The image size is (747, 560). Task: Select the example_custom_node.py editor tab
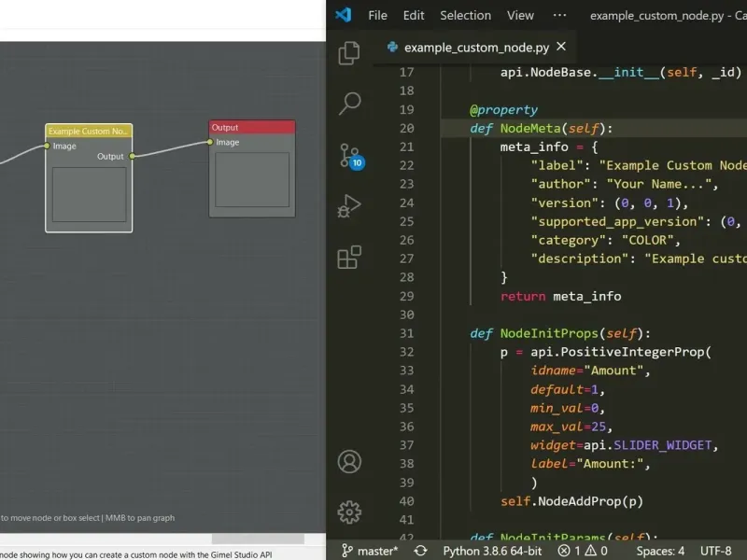(476, 47)
